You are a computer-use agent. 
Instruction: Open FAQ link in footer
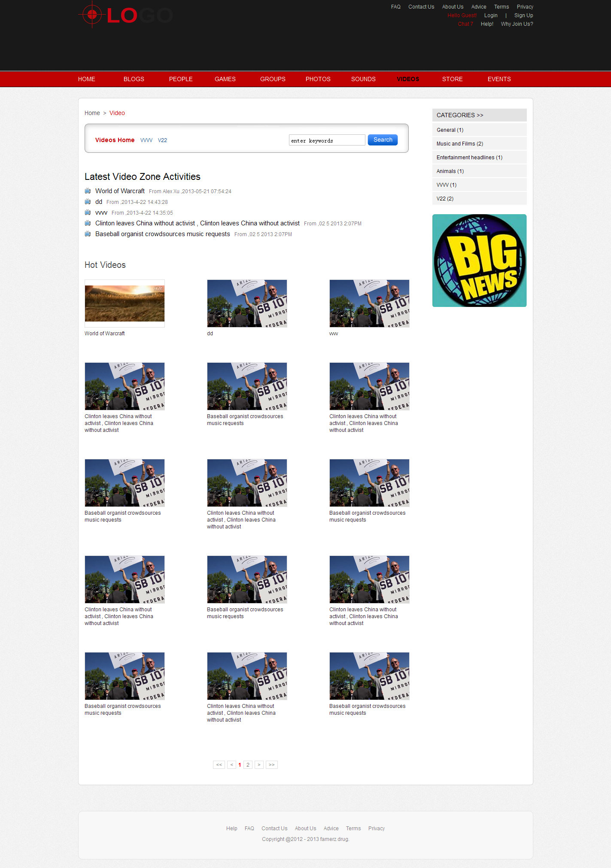249,829
